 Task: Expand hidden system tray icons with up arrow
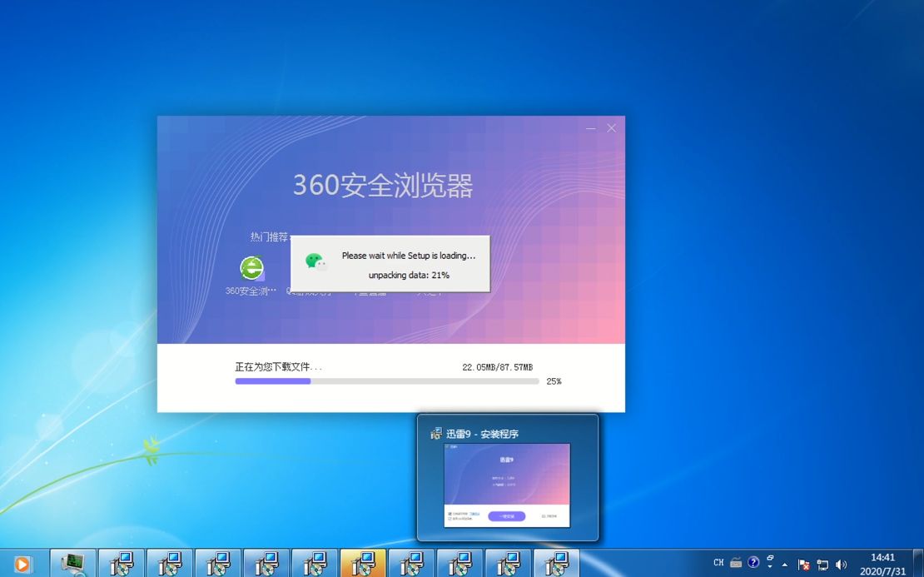pos(783,564)
